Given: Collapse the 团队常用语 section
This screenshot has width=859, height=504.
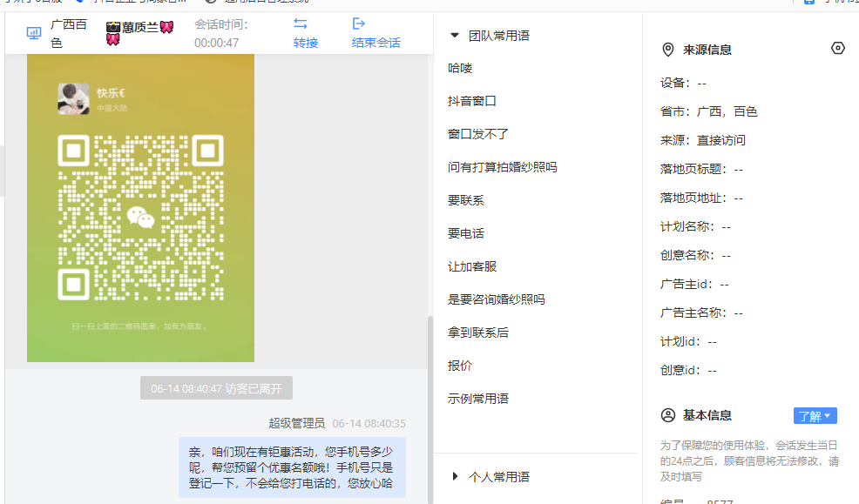Looking at the screenshot, I should point(454,36).
